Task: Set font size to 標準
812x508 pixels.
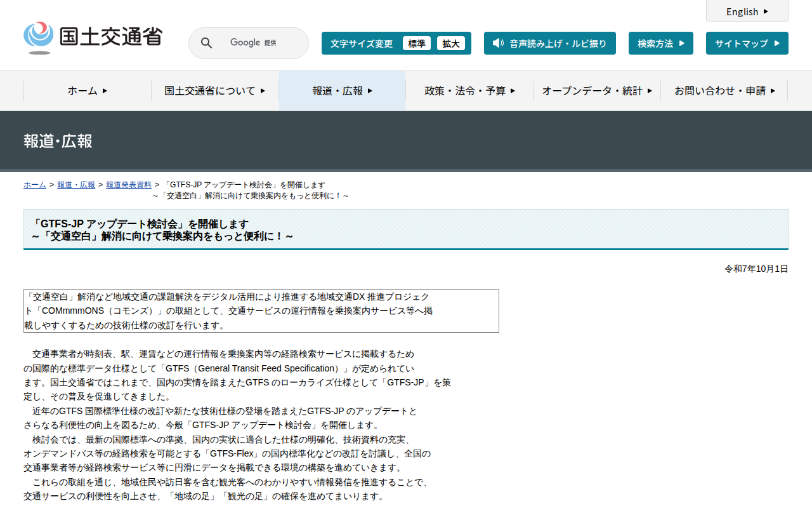Action: click(416, 43)
